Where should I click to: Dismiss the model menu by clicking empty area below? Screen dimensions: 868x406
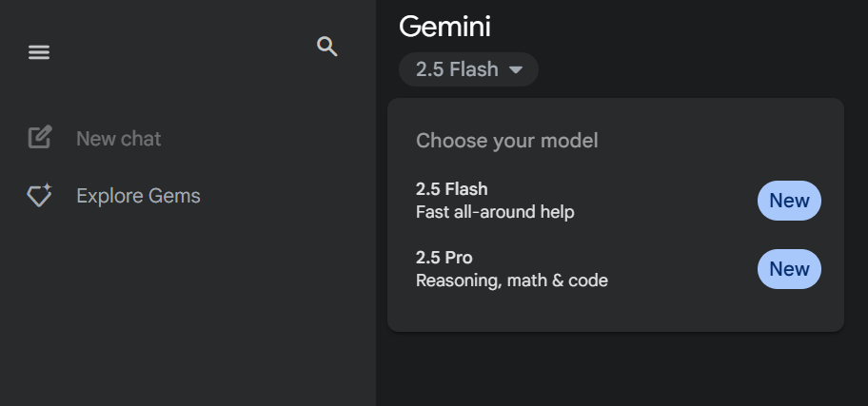point(621,371)
